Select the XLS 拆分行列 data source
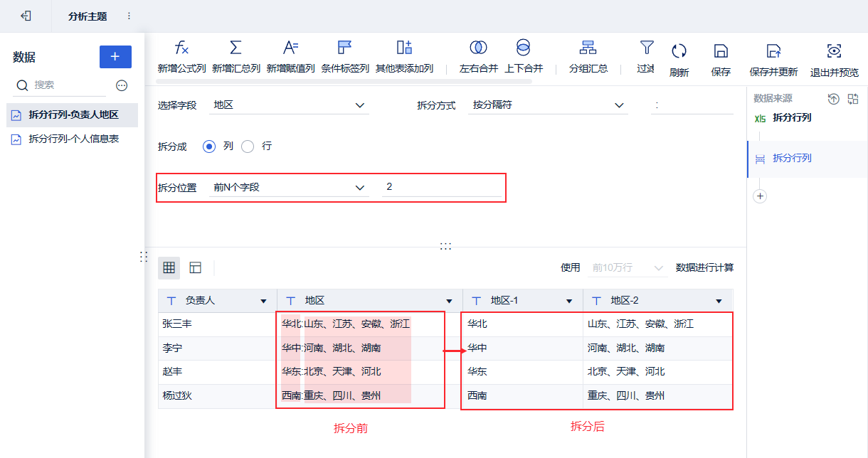 point(783,118)
